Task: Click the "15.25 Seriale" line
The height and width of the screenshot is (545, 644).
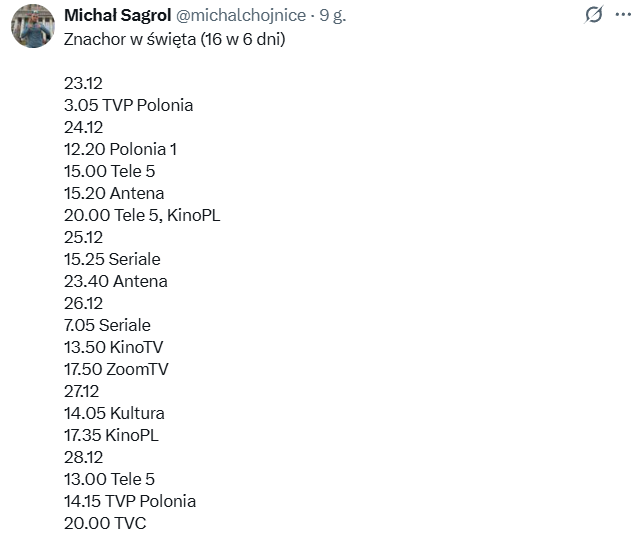Action: 112,259
